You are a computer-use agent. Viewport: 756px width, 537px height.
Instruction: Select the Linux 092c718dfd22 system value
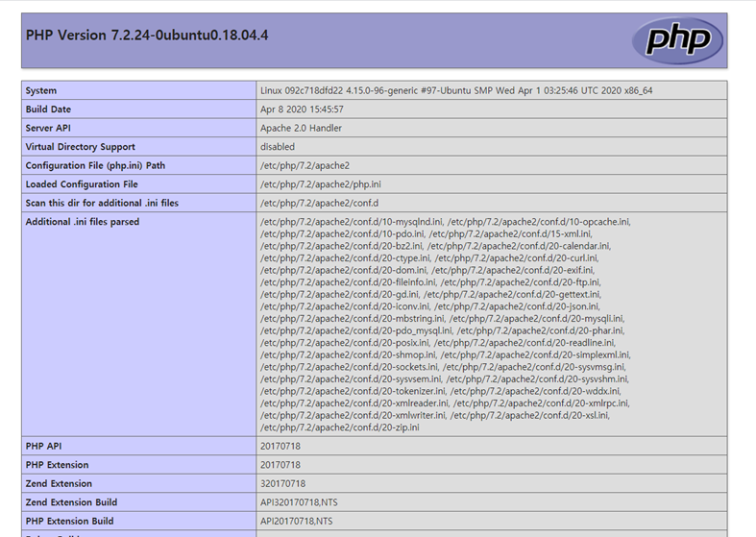456,90
